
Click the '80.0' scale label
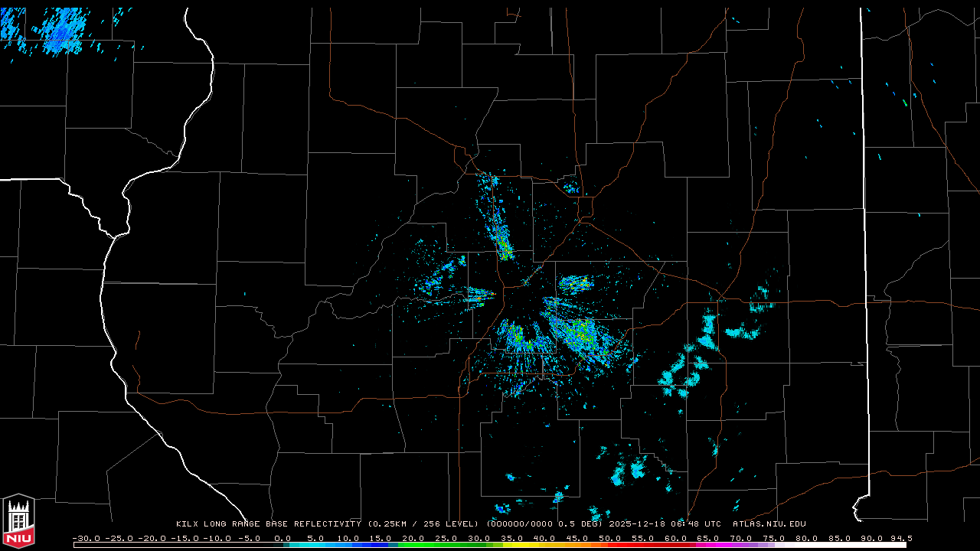(x=806, y=538)
